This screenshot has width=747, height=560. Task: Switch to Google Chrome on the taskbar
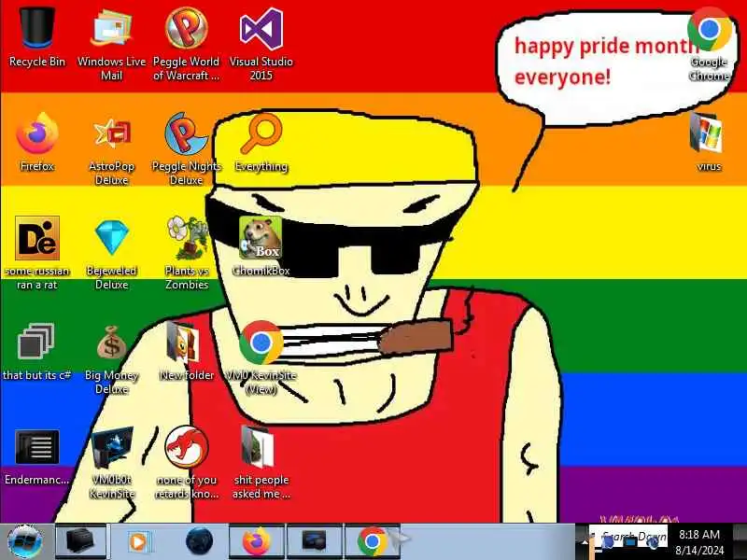372,541
